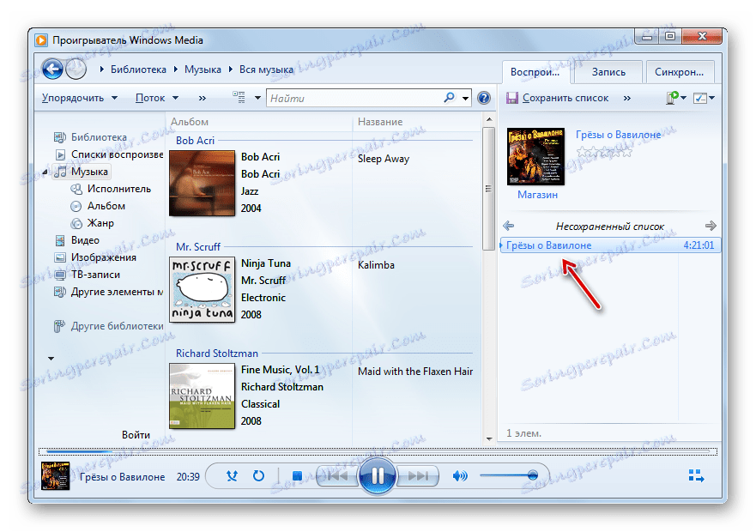Viewport: 756px width, 532px height.
Task: Click the navigation pane bottom arrow
Action: (x=51, y=359)
